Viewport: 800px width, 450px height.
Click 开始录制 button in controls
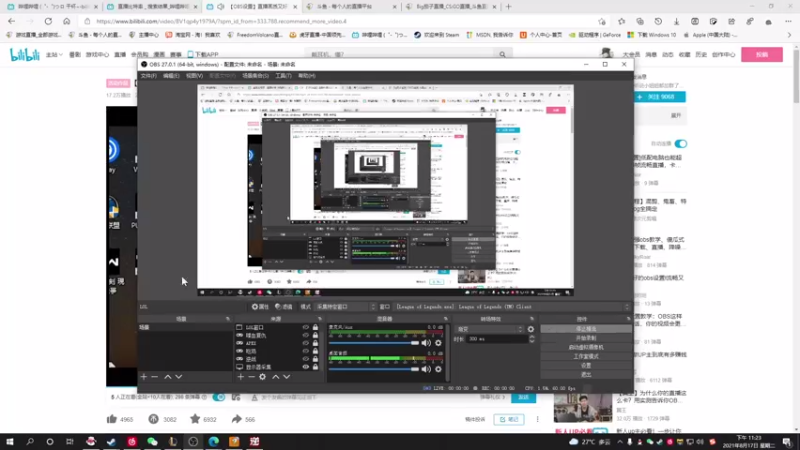click(x=586, y=338)
